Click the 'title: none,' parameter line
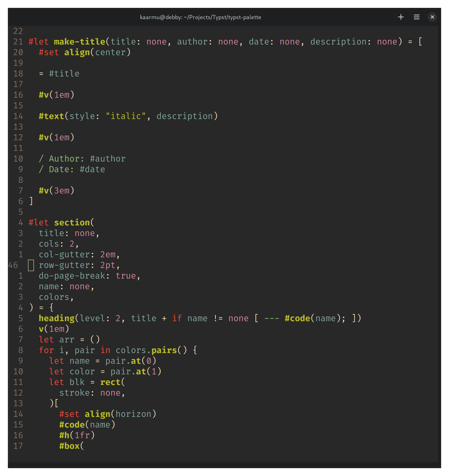The image size is (449, 476). coord(69,233)
